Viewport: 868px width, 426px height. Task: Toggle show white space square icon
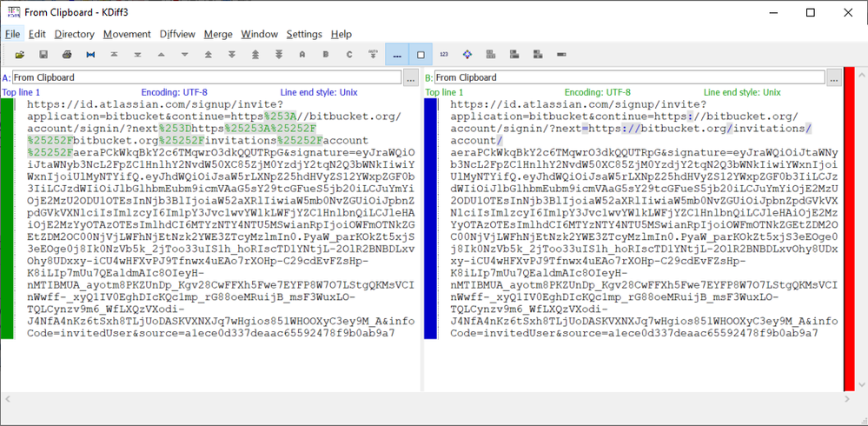tap(421, 55)
